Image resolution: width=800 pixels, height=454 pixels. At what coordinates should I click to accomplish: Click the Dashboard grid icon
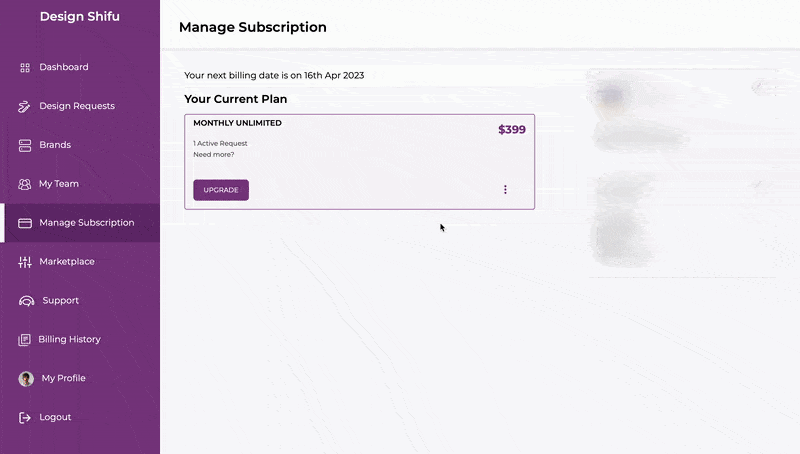coord(25,68)
